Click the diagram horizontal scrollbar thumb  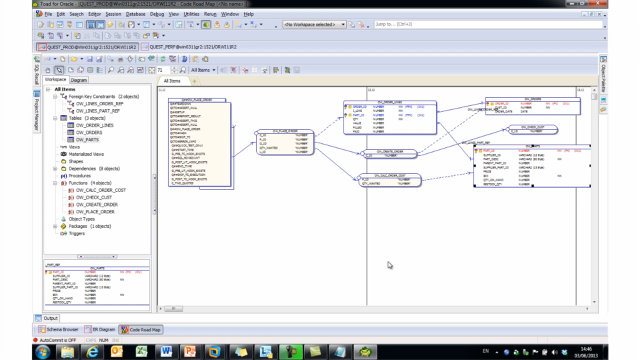click(x=173, y=309)
